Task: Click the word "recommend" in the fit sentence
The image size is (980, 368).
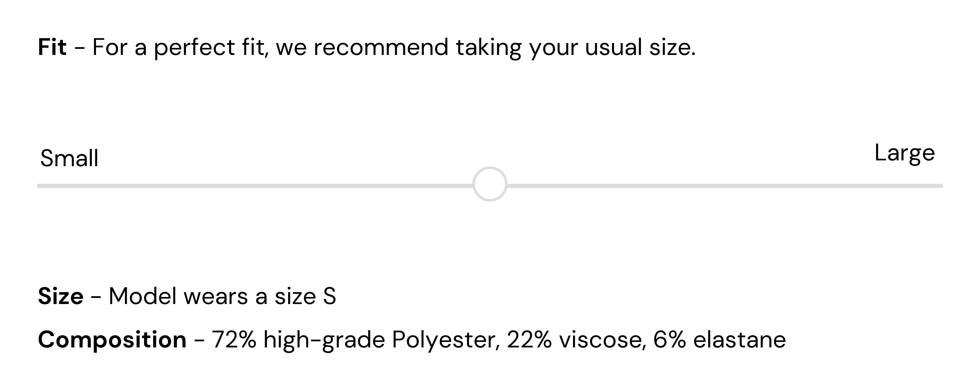Action: click(381, 47)
